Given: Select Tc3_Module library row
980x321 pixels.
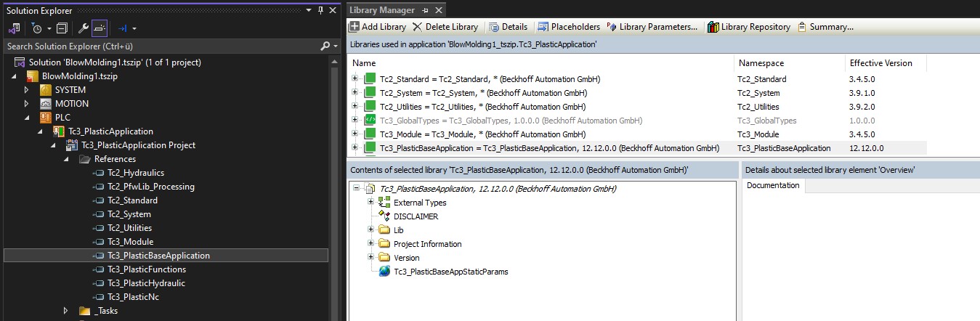Looking at the screenshot, I should (x=637, y=134).
